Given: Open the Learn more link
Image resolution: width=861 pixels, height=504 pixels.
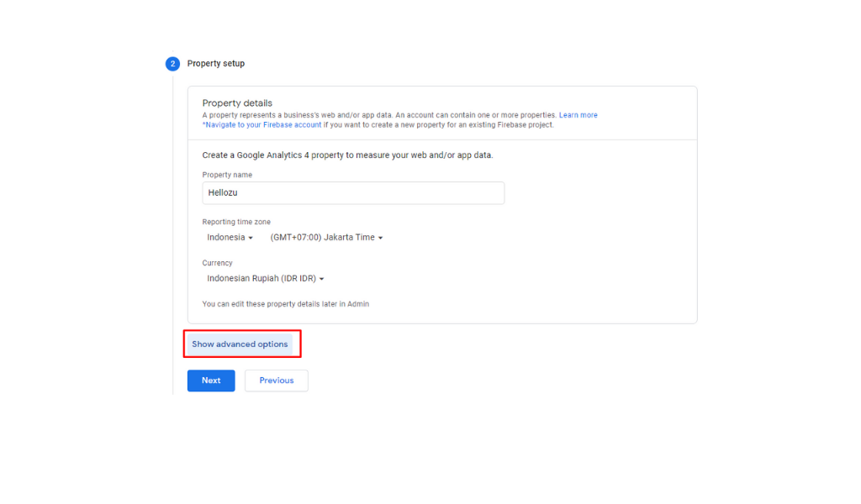Looking at the screenshot, I should click(578, 115).
